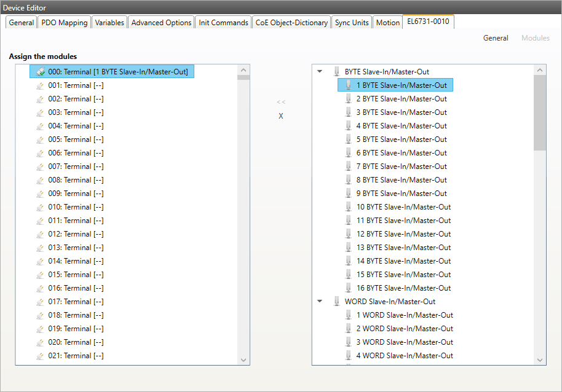Screen dimensions: 562x392
Task: Click the icon next to 005: Terminal
Action: 41,139
